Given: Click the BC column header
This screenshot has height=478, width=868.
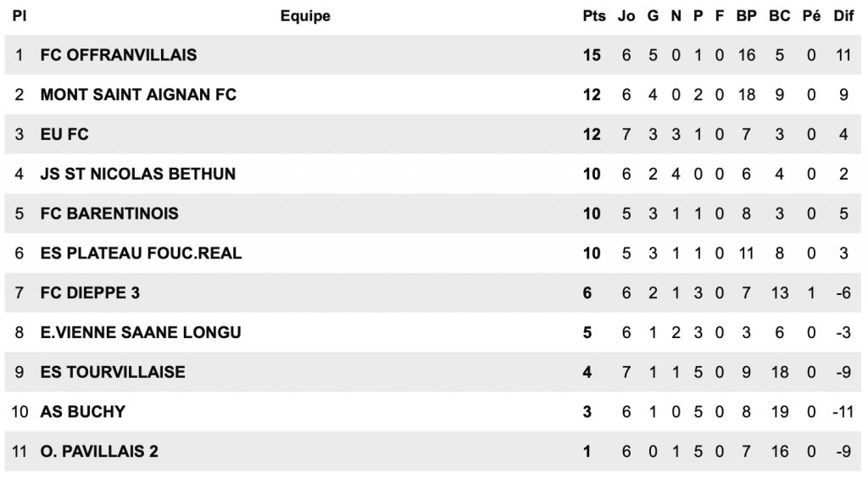Looking at the screenshot, I should point(779,16).
